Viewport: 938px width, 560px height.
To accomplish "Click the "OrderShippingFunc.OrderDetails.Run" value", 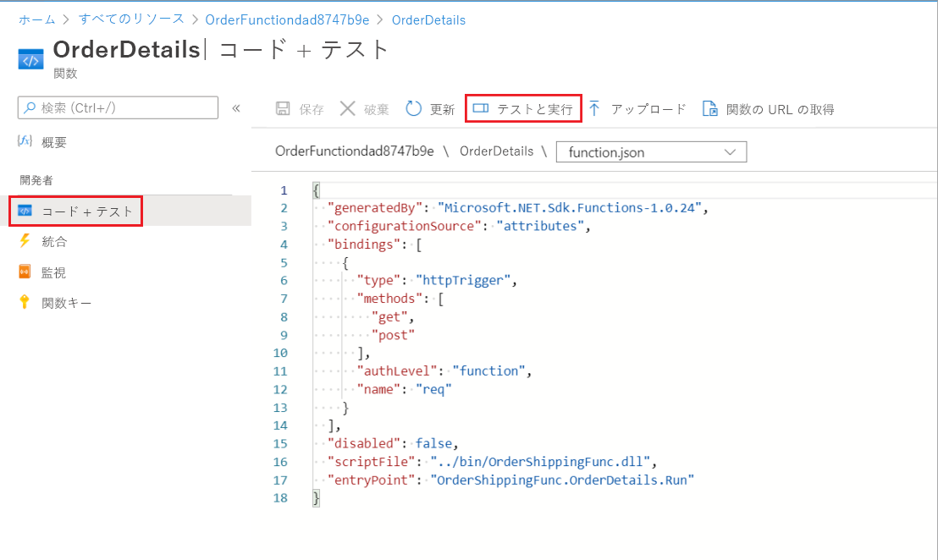I will click(x=562, y=480).
